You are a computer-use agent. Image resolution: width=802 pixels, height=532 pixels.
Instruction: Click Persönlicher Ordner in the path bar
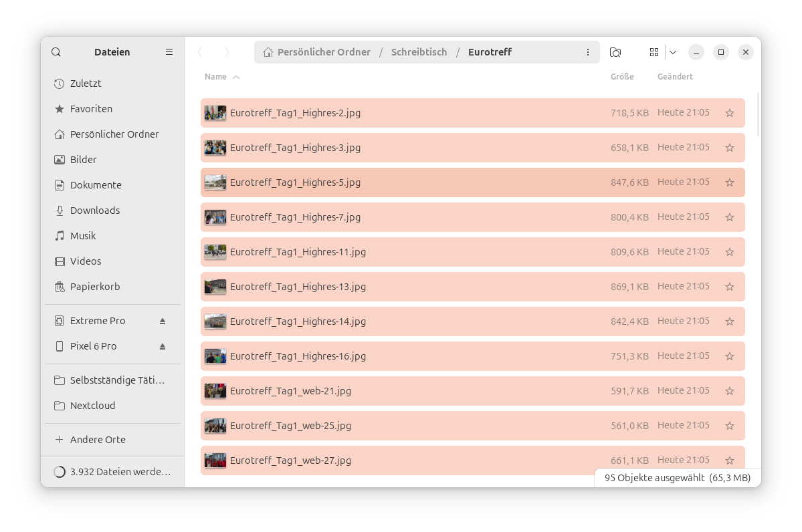[x=323, y=52]
